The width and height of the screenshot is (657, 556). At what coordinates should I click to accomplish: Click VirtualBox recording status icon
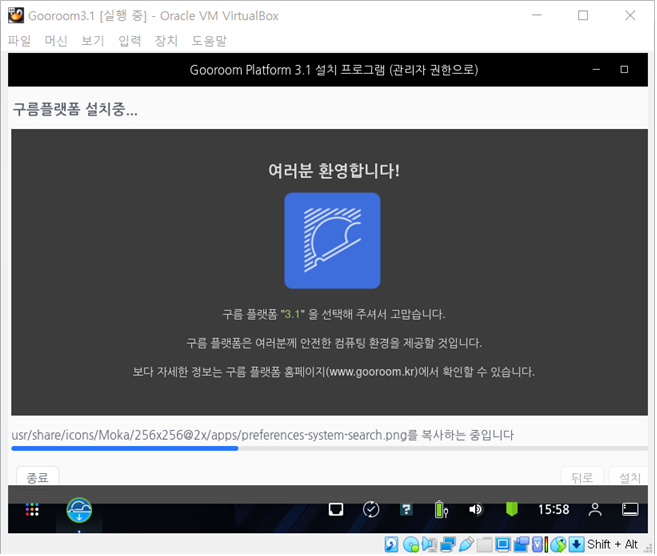click(521, 544)
